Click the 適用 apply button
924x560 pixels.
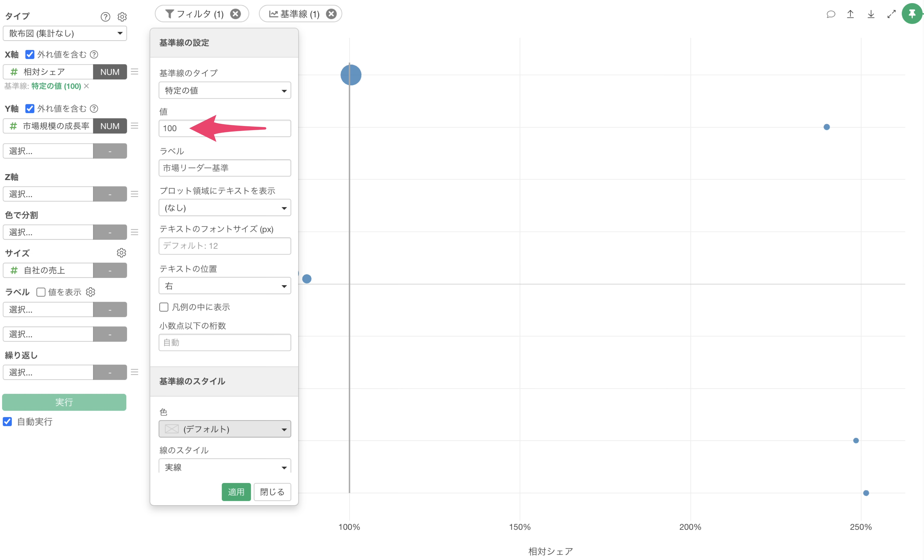click(x=236, y=492)
